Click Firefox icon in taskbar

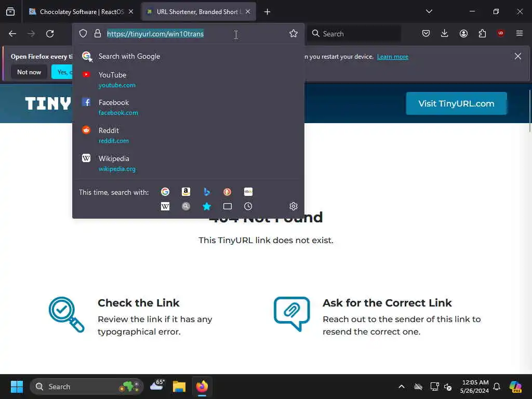click(x=202, y=387)
